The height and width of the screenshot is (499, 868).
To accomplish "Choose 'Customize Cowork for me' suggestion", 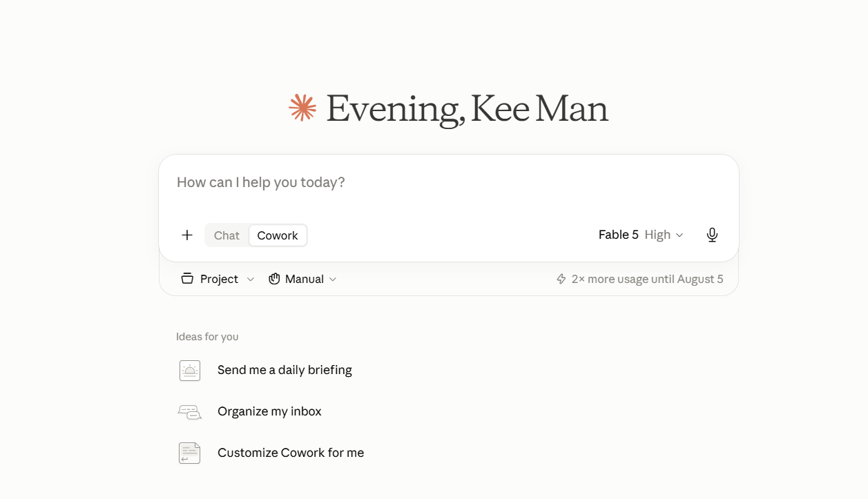I will tap(291, 453).
